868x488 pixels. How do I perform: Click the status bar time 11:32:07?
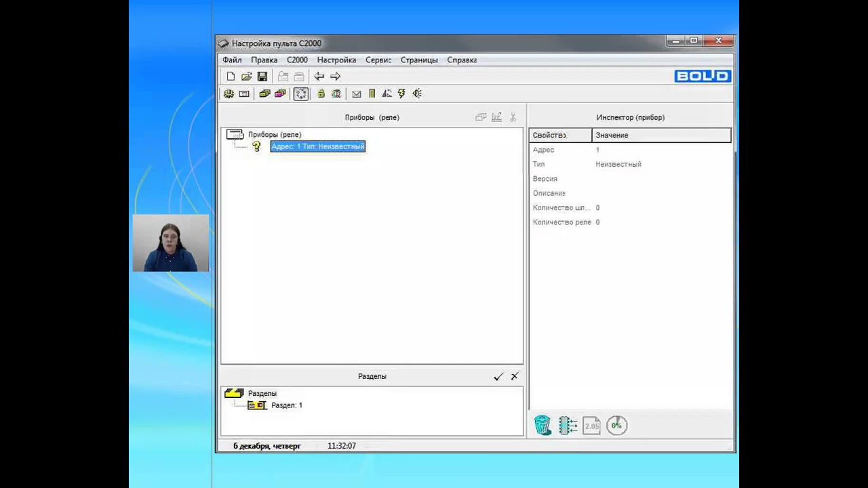pyautogui.click(x=342, y=446)
